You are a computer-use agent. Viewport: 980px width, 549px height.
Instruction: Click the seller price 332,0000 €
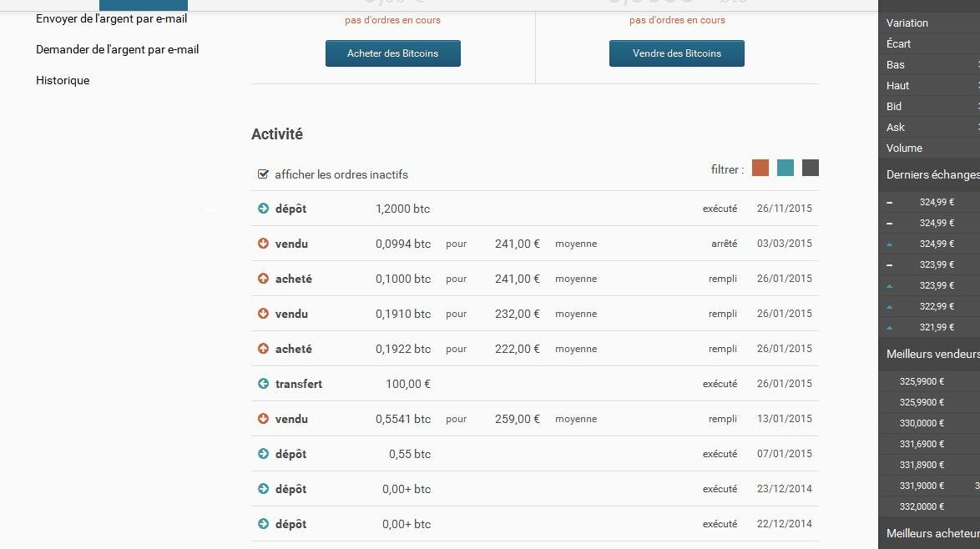click(x=922, y=506)
